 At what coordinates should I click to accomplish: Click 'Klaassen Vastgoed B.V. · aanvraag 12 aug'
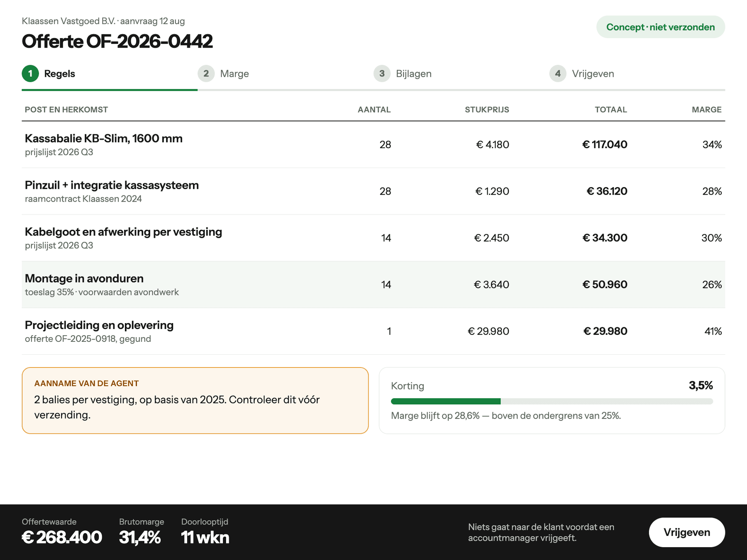click(103, 21)
